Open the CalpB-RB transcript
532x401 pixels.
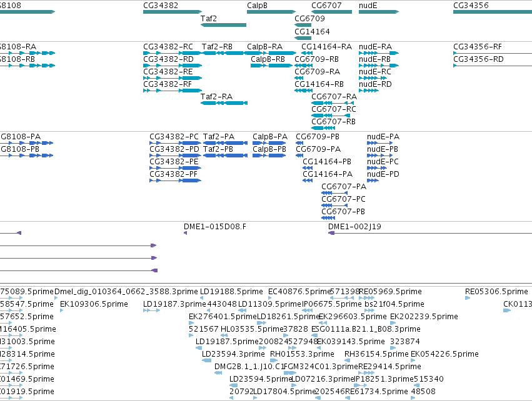pos(268,59)
